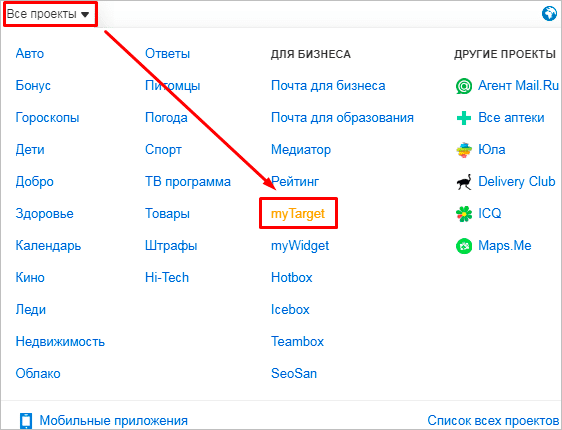This screenshot has height=430, width=562.
Task: Open the Все аптеки text link
Action: click(511, 118)
